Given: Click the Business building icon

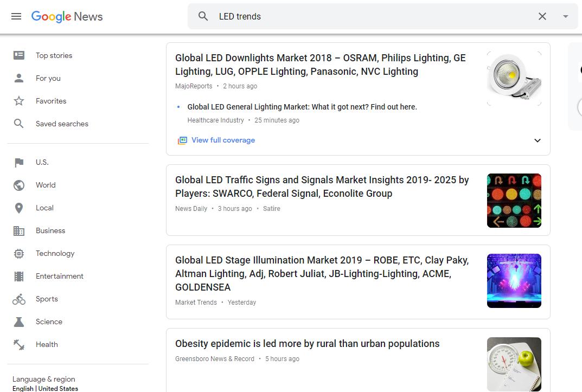Looking at the screenshot, I should [19, 230].
